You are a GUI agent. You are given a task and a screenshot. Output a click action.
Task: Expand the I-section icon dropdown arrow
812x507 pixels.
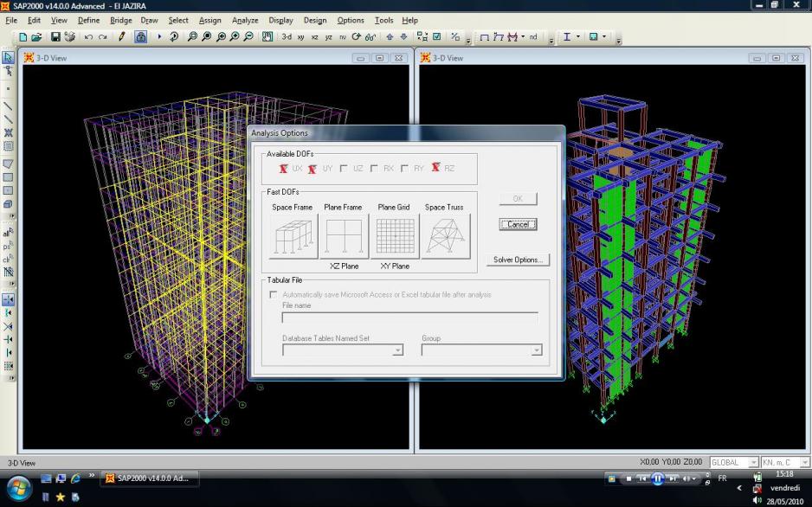[x=578, y=36]
